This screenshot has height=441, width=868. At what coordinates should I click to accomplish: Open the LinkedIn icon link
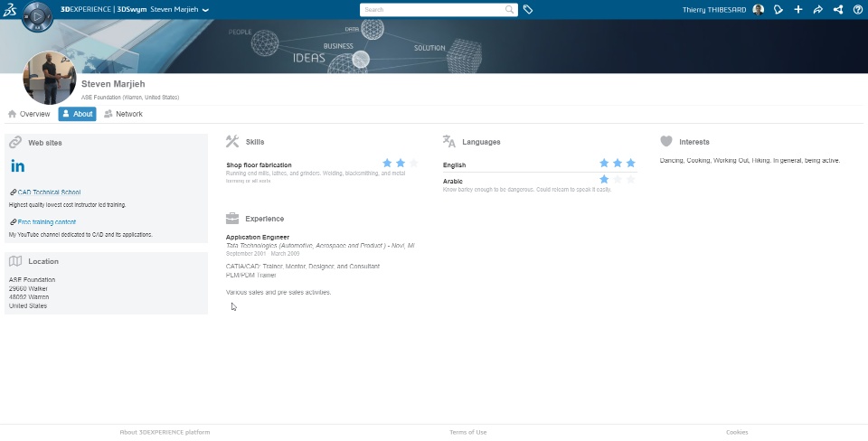coord(17,166)
